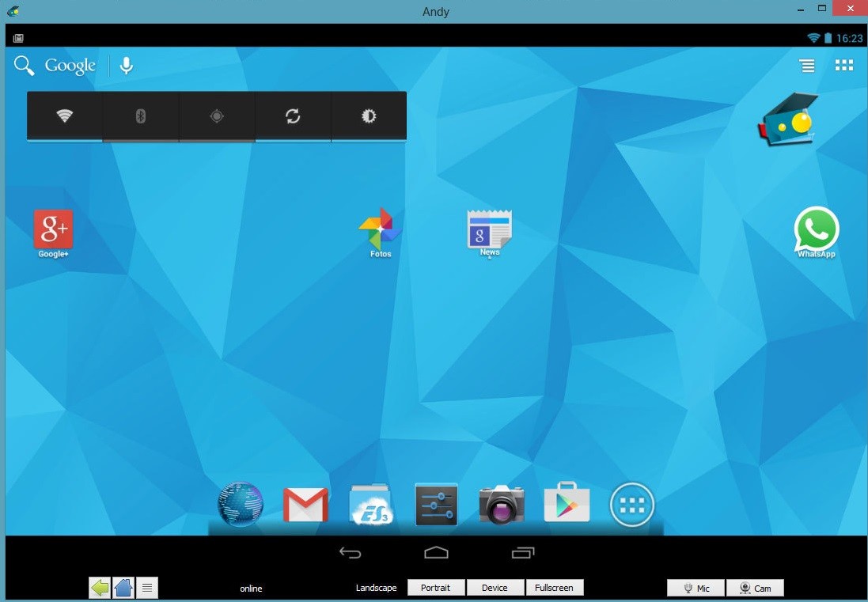Start voice search with the microphone icon
The height and width of the screenshot is (602, 868).
pyautogui.click(x=126, y=66)
